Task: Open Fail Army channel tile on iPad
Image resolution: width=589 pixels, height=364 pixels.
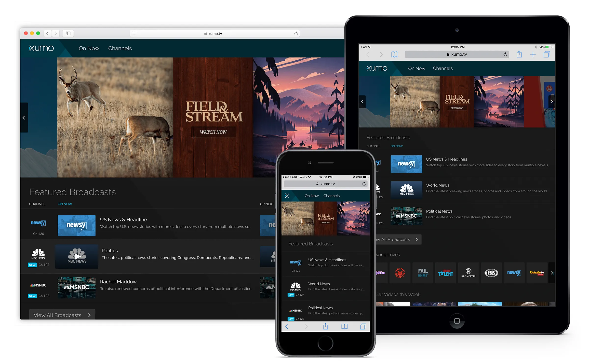Action: pyautogui.click(x=423, y=273)
